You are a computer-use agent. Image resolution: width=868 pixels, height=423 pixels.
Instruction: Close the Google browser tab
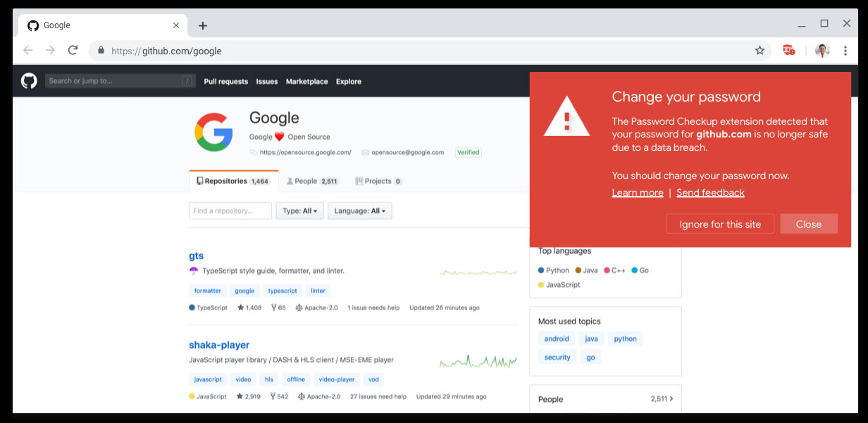[x=176, y=25]
